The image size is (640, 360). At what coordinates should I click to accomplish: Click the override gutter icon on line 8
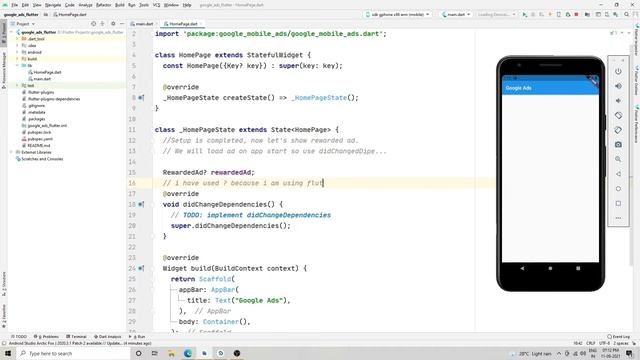141,98
